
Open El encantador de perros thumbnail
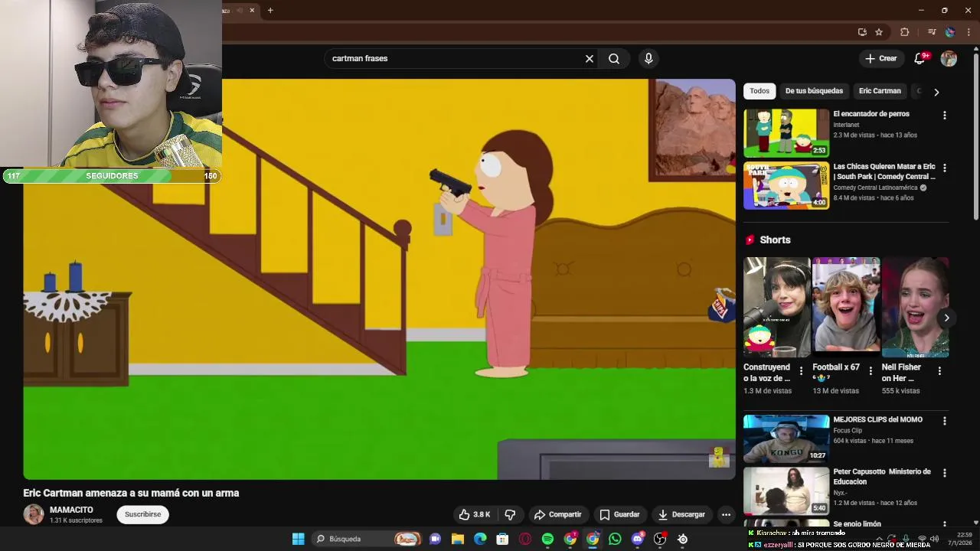[x=786, y=132]
